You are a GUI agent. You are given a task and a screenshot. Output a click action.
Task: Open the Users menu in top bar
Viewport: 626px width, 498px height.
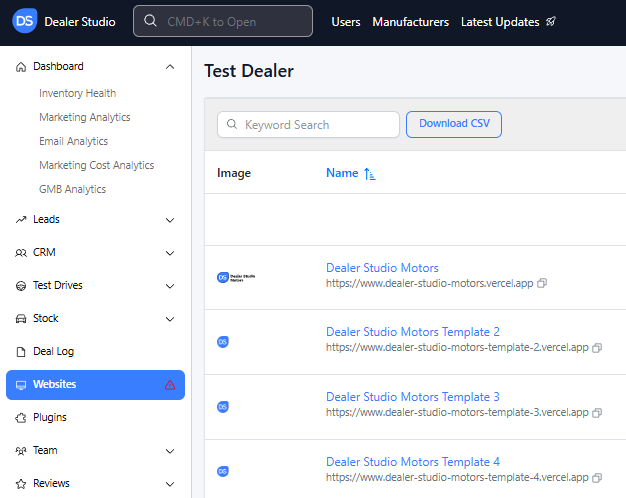click(346, 22)
